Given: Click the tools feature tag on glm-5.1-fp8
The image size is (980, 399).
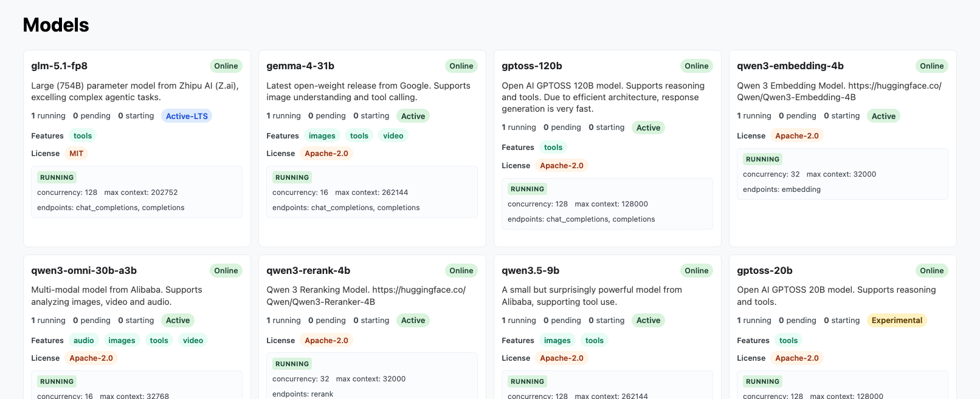Looking at the screenshot, I should pos(83,135).
